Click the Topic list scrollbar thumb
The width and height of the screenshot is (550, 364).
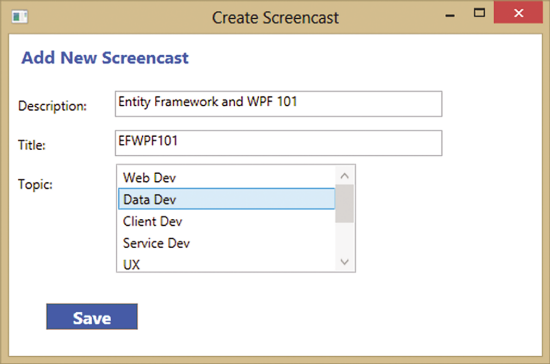[344, 203]
